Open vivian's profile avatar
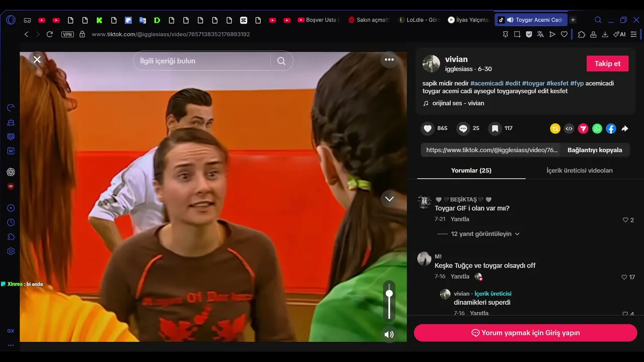This screenshot has width=644, height=362. coord(431,64)
